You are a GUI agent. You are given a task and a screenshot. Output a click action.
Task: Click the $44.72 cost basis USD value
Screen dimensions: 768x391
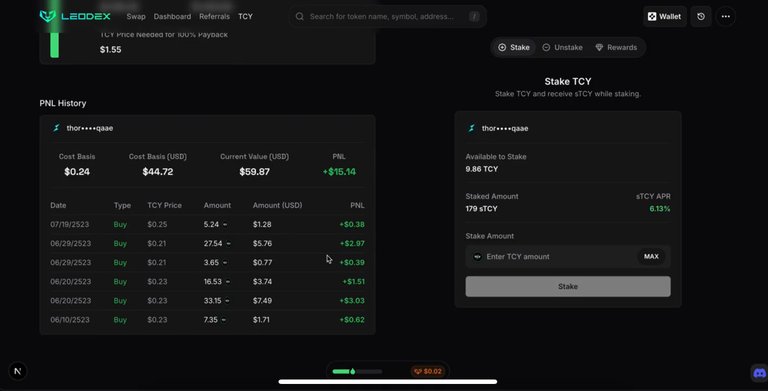[x=158, y=171]
